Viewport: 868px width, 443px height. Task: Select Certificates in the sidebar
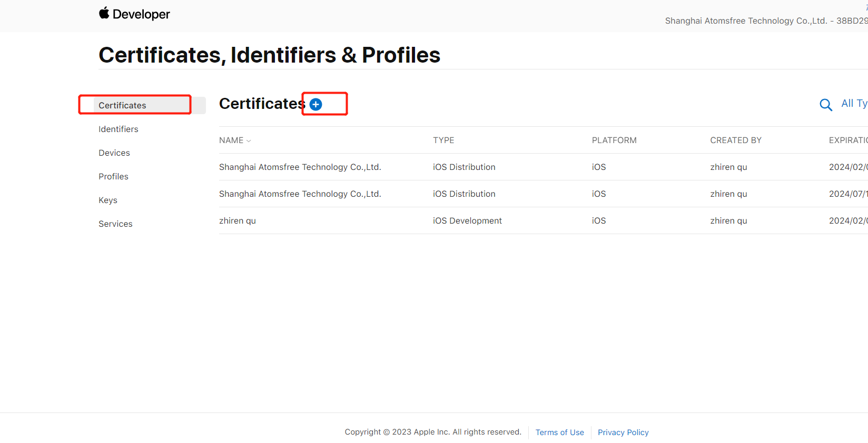(150, 105)
